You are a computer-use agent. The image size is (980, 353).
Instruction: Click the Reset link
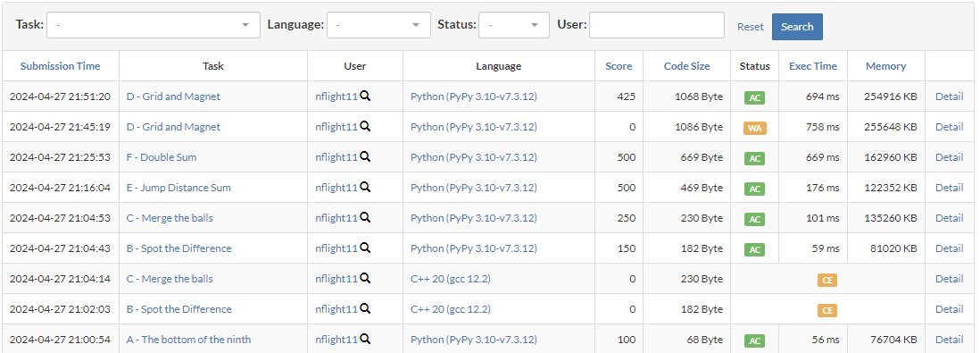click(750, 27)
